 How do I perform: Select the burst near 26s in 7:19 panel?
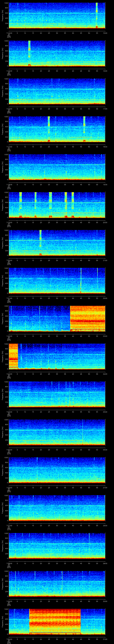pyautogui.click(x=50, y=205)
